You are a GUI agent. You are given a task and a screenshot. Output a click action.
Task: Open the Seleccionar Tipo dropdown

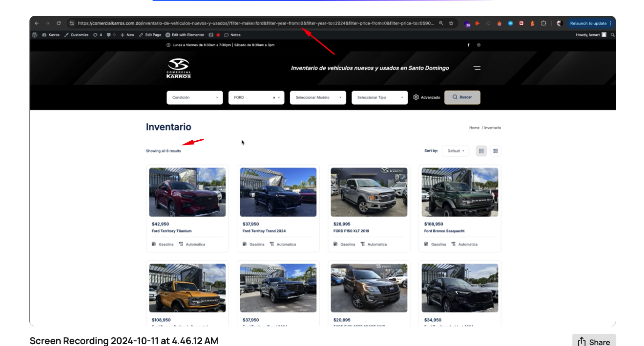tap(380, 97)
